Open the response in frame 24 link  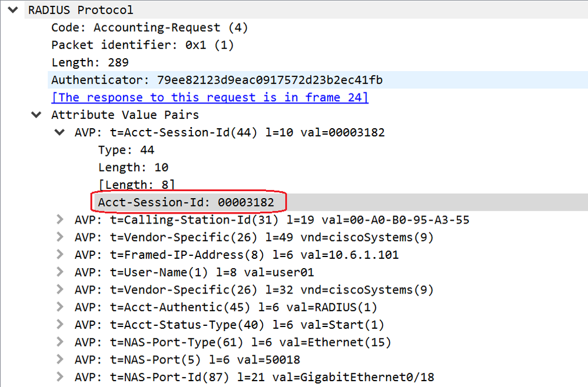click(x=210, y=98)
